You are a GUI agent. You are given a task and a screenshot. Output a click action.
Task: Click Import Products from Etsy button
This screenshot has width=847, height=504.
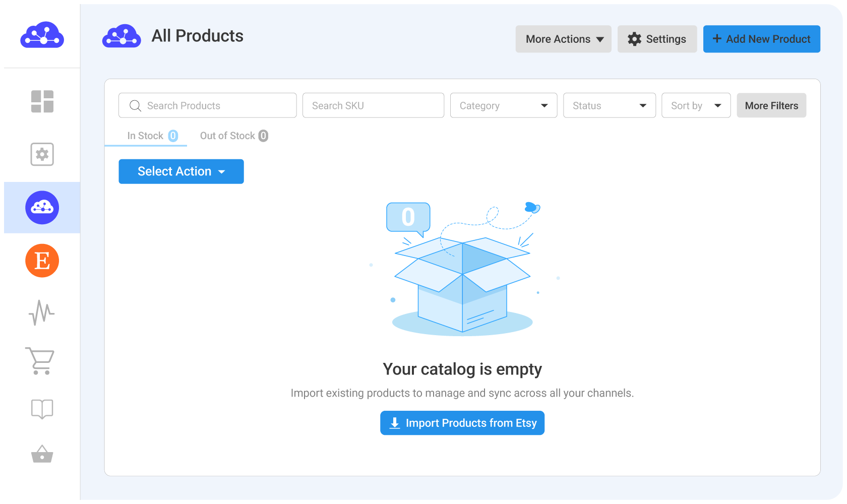462,423
